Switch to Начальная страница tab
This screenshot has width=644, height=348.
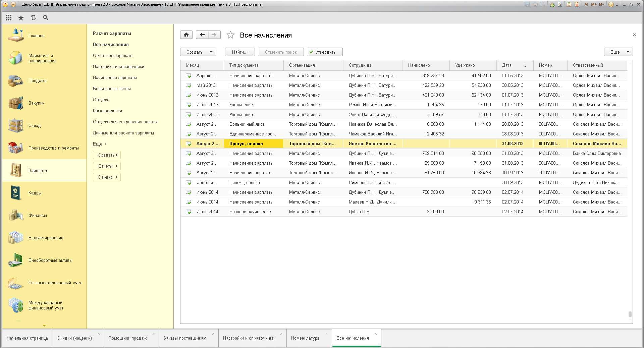click(27, 338)
